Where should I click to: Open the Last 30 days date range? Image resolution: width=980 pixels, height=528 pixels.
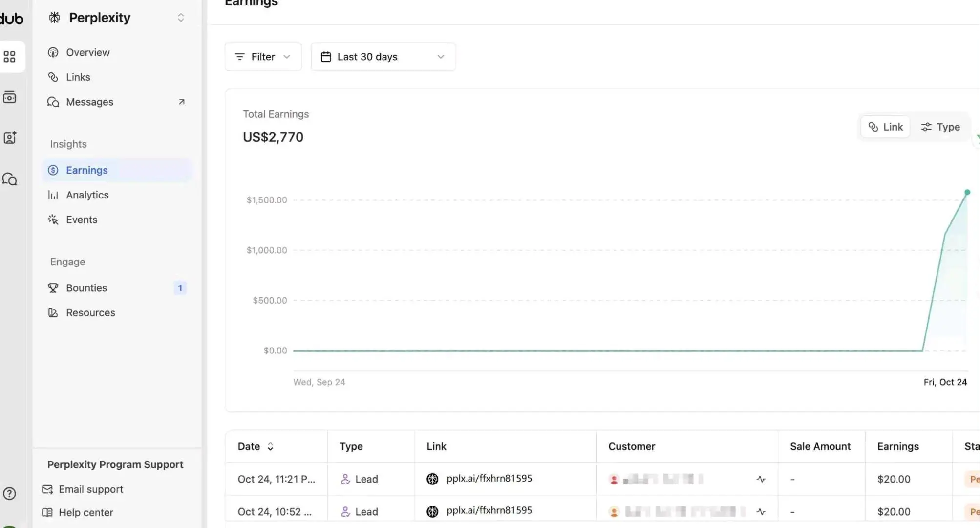click(x=383, y=57)
